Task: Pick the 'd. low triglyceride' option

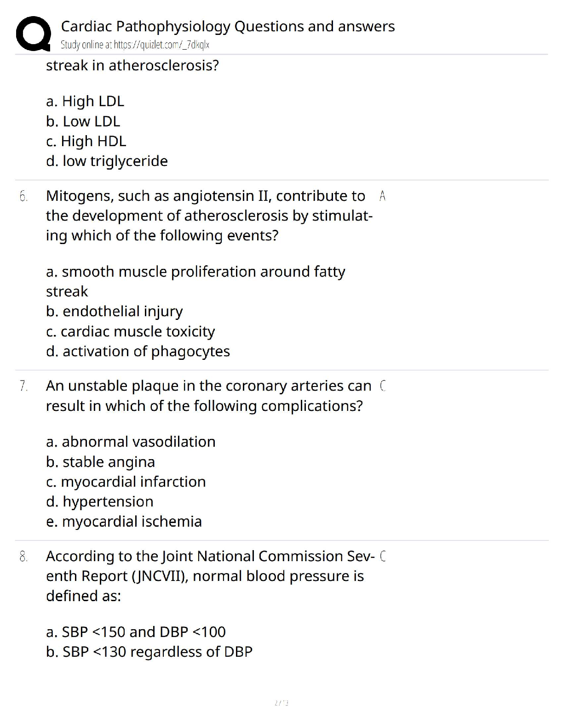Action: pyautogui.click(x=107, y=161)
